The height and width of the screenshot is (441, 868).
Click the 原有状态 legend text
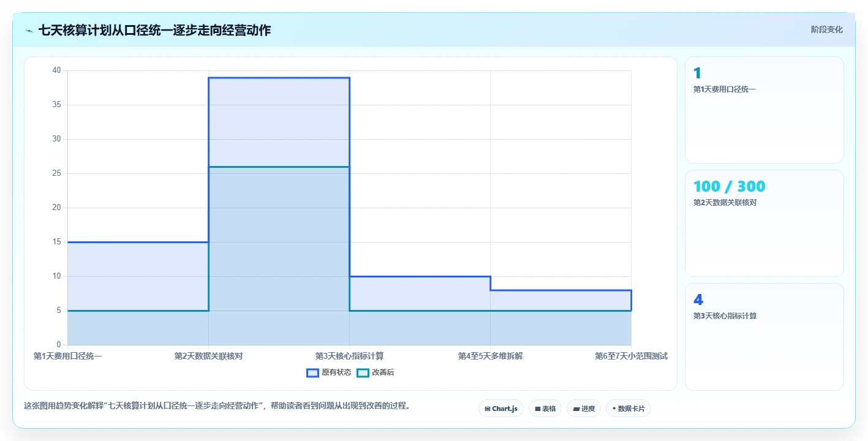point(336,372)
